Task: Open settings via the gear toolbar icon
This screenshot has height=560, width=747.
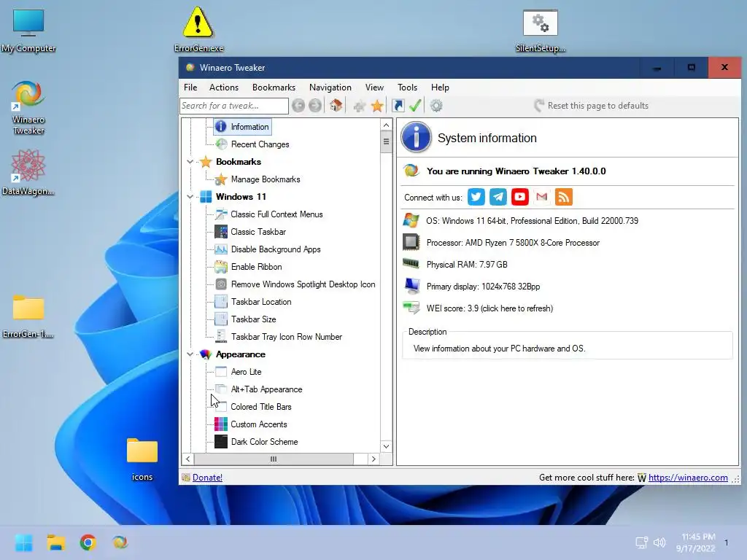Action: [436, 106]
